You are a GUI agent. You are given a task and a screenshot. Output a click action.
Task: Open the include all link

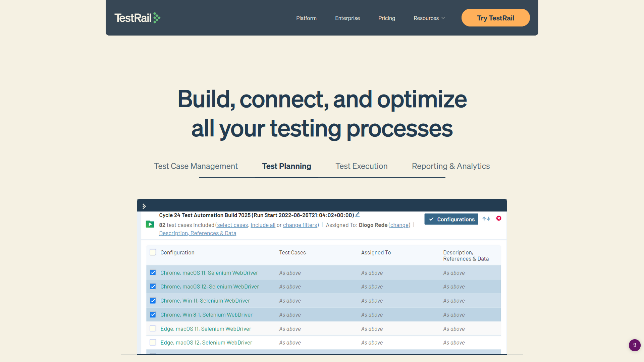[263, 225]
